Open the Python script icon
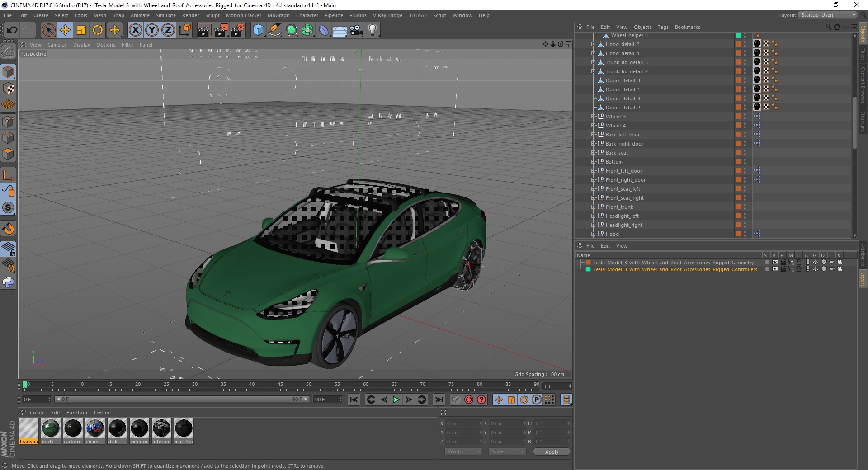Screen dimensions: 868x470 click(x=8, y=282)
